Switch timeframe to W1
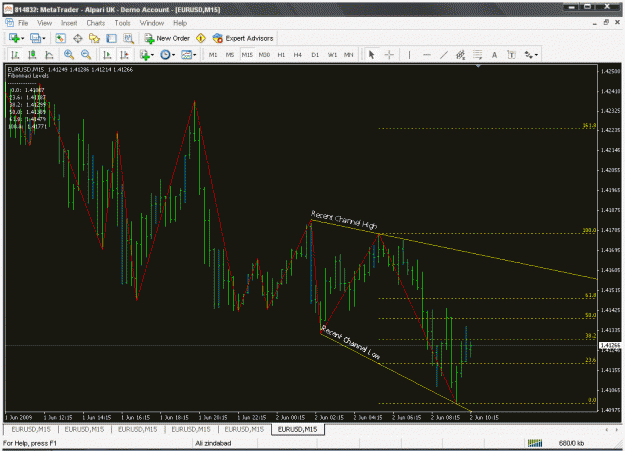The image size is (625, 451). pos(332,55)
